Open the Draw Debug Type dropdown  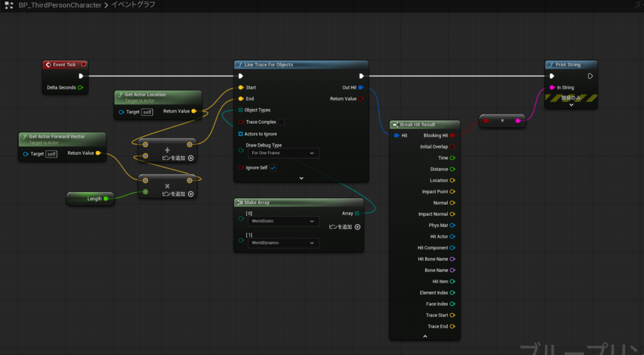(283, 153)
